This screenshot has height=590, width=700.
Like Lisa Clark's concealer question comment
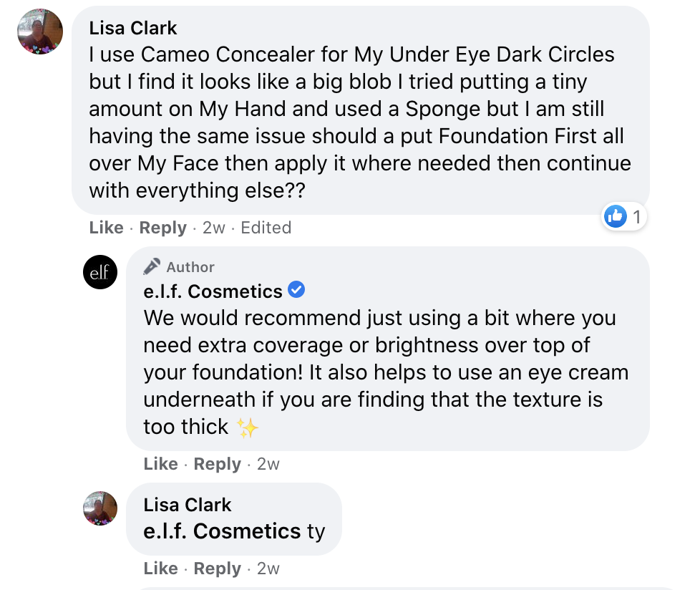point(106,227)
